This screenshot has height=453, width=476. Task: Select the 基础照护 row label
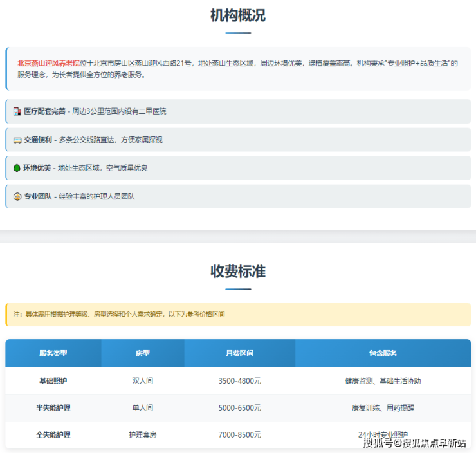(x=53, y=381)
